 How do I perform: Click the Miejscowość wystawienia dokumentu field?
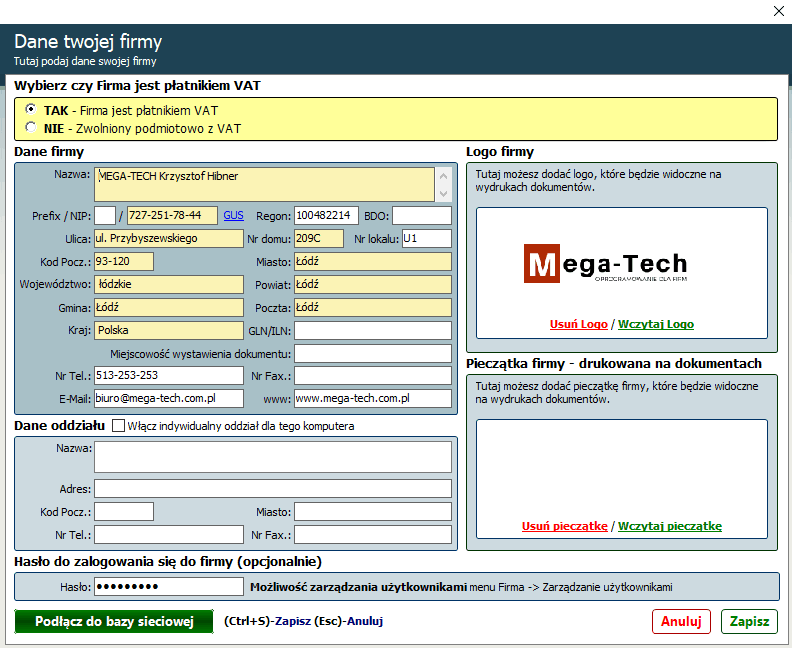point(373,354)
